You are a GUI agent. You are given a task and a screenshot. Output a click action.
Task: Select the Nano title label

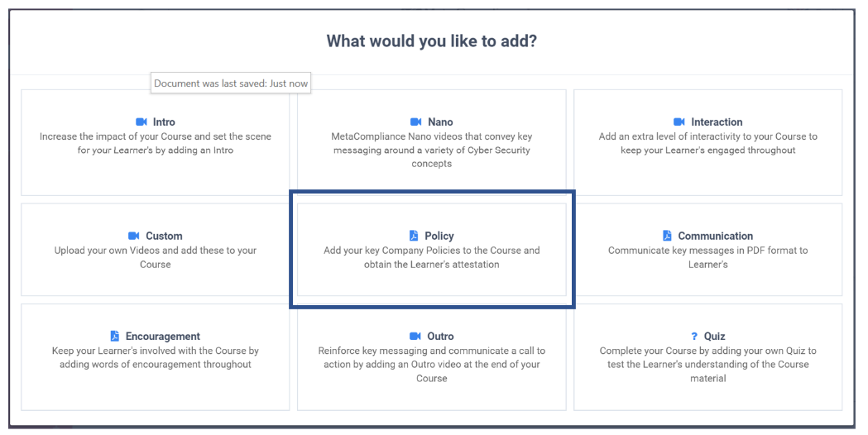(x=440, y=122)
